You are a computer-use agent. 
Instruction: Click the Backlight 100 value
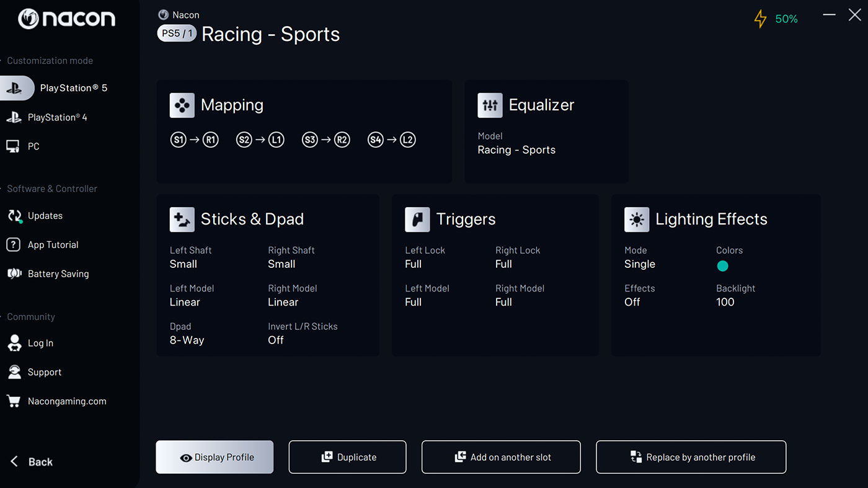coord(725,303)
